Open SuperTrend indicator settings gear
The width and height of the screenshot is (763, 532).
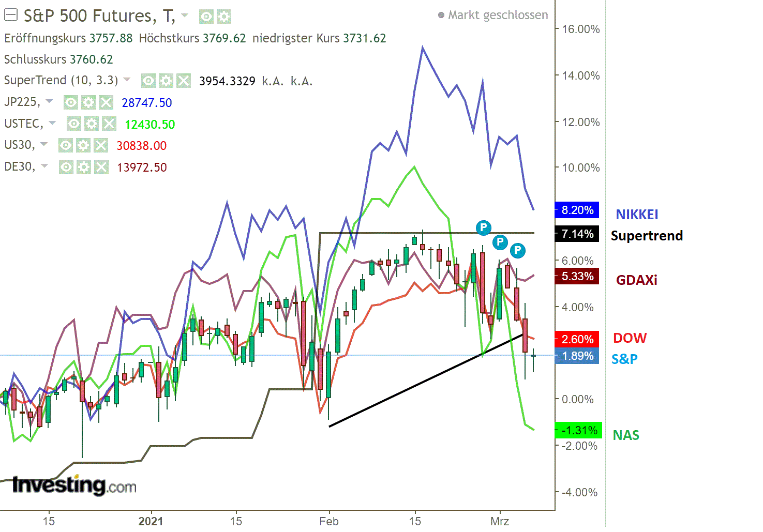(166, 81)
